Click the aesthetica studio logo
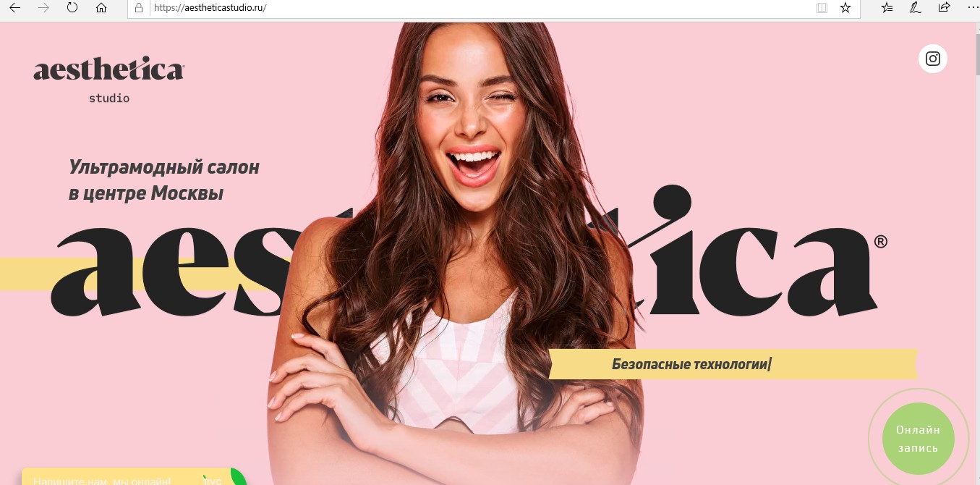980x485 pixels. (x=108, y=80)
